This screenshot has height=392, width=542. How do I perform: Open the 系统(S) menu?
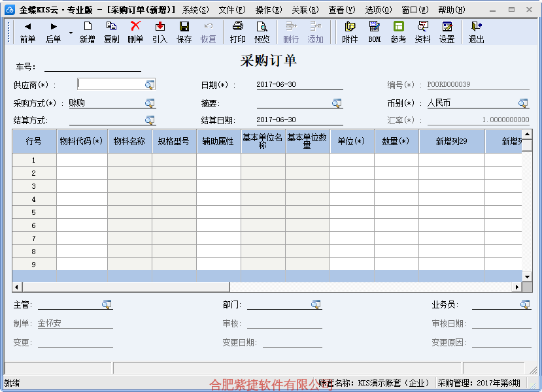point(195,10)
